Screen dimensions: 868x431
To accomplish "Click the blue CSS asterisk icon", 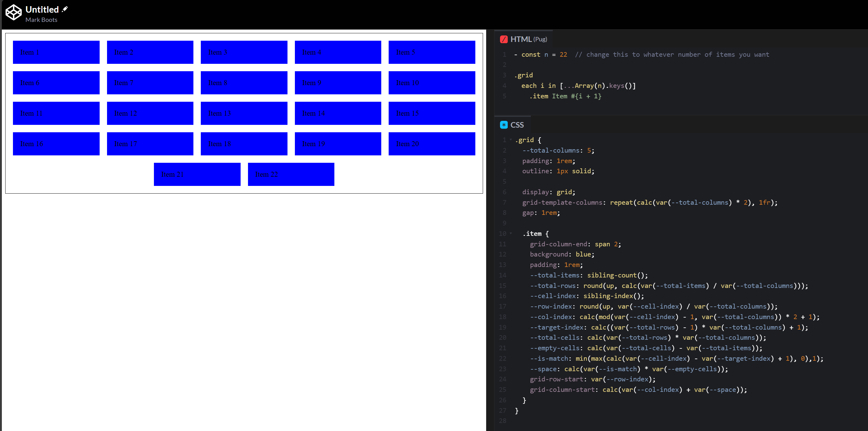I will [x=504, y=125].
